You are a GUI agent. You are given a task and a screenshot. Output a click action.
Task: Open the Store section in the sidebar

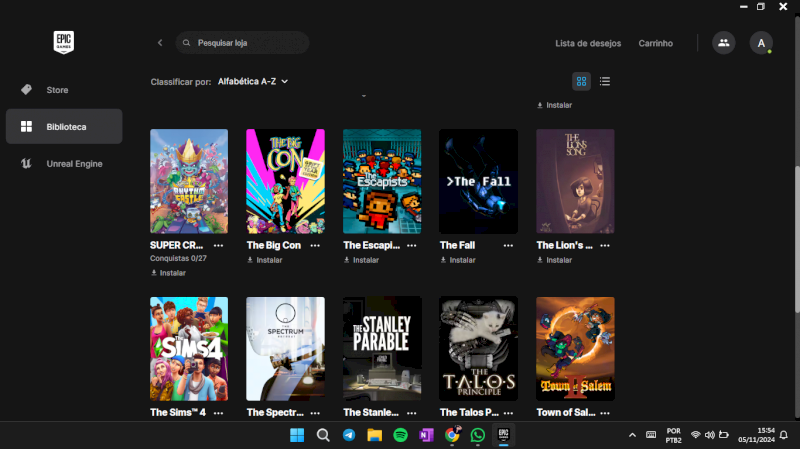pyautogui.click(x=57, y=90)
